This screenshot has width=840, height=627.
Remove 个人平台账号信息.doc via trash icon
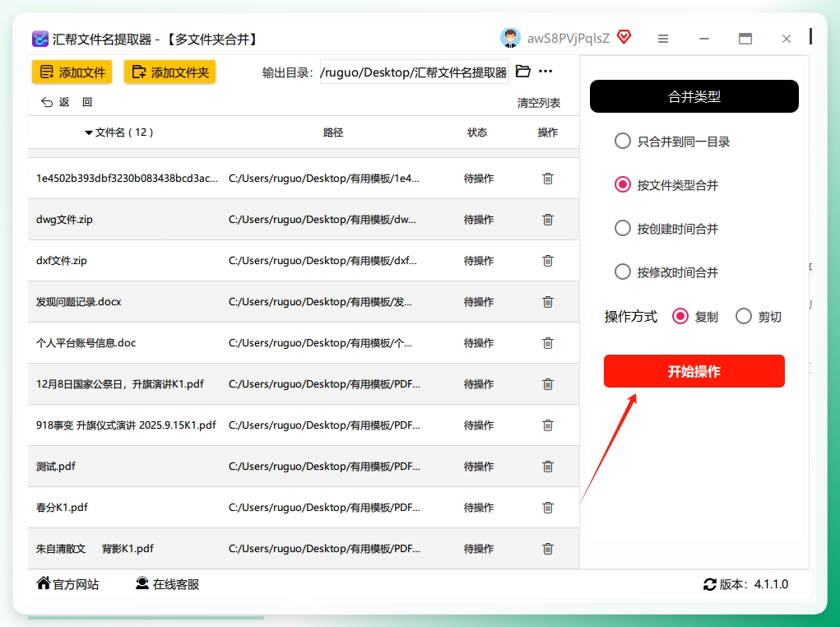point(547,343)
